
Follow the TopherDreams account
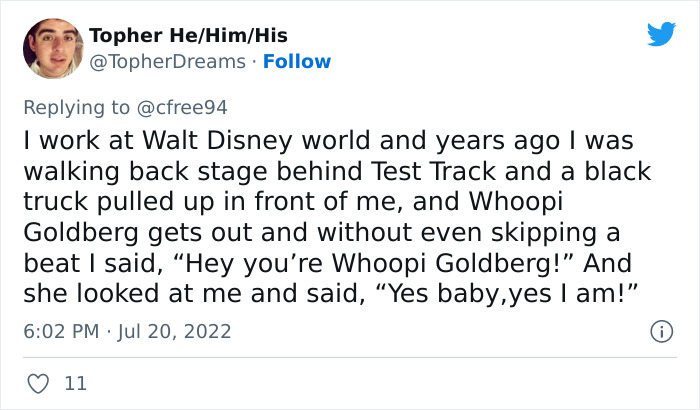coord(295,62)
